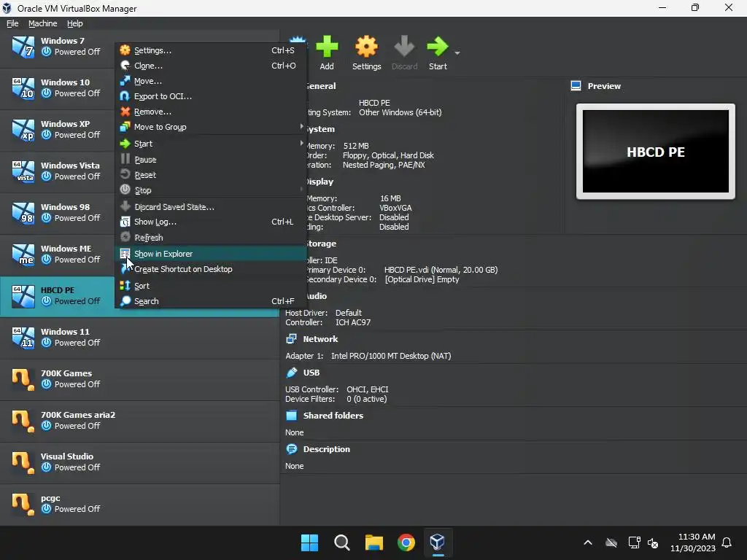Select the Windows 7 VM icon
Screen dimensions: 747x560
[x=23, y=47]
